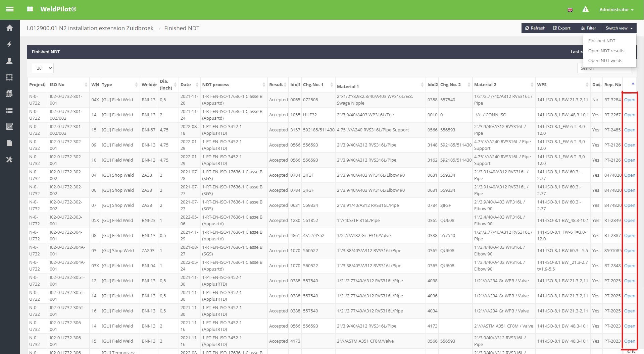Open the language flag selector
This screenshot has width=644, height=354.
pyautogui.click(x=570, y=10)
